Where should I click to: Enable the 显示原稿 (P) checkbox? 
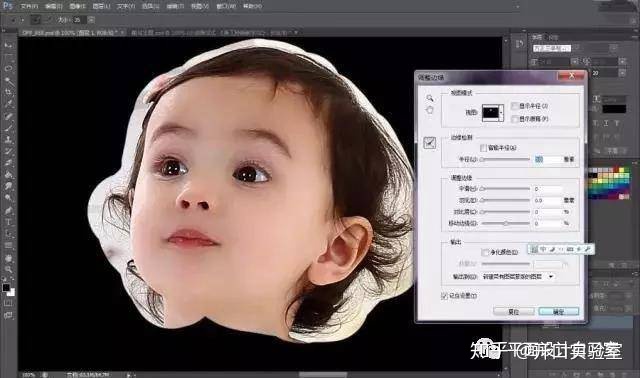point(515,119)
